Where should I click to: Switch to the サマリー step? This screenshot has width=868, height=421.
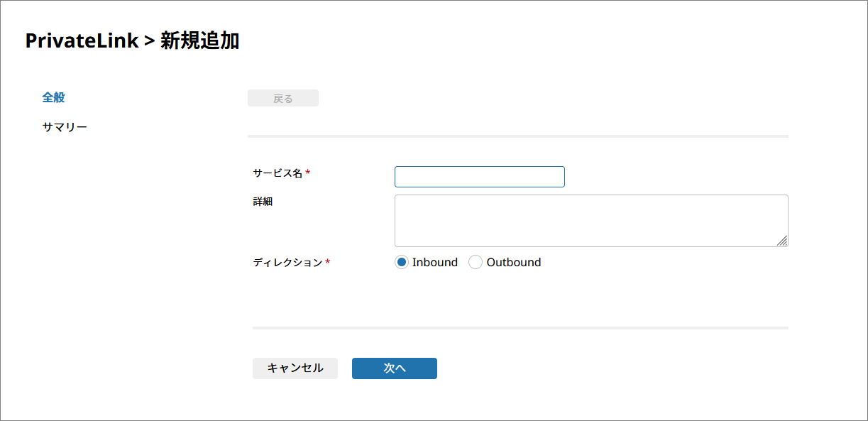(65, 127)
